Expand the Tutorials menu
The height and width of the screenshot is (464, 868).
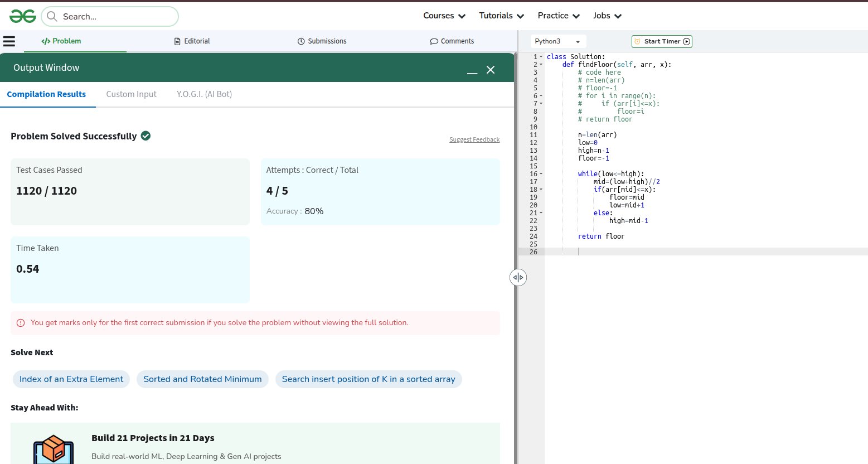click(x=501, y=16)
